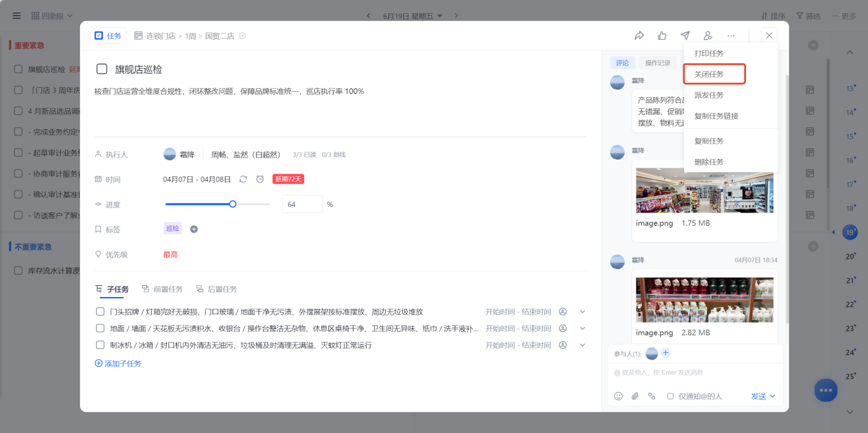This screenshot has width=868, height=433.
Task: Expand the 制冰机 subtask chevron
Action: pos(582,345)
